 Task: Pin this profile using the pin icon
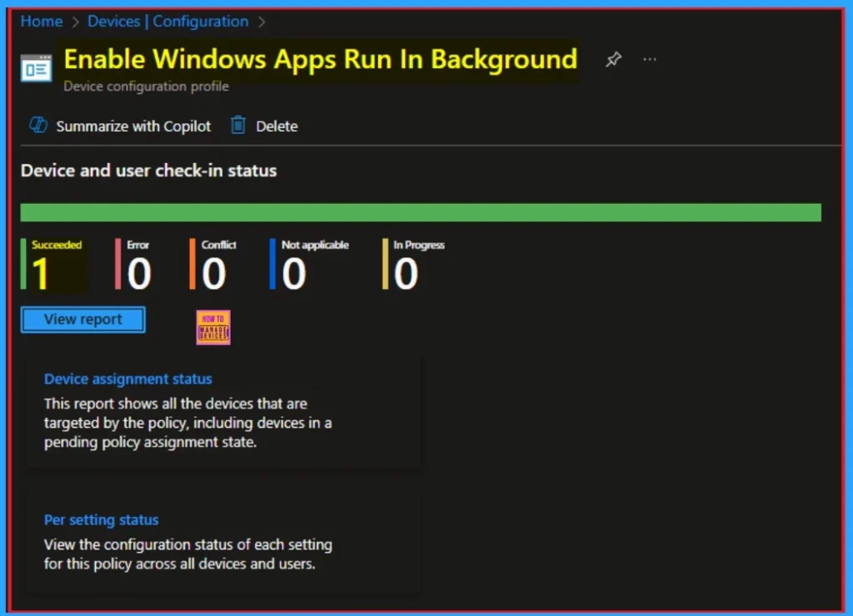613,60
